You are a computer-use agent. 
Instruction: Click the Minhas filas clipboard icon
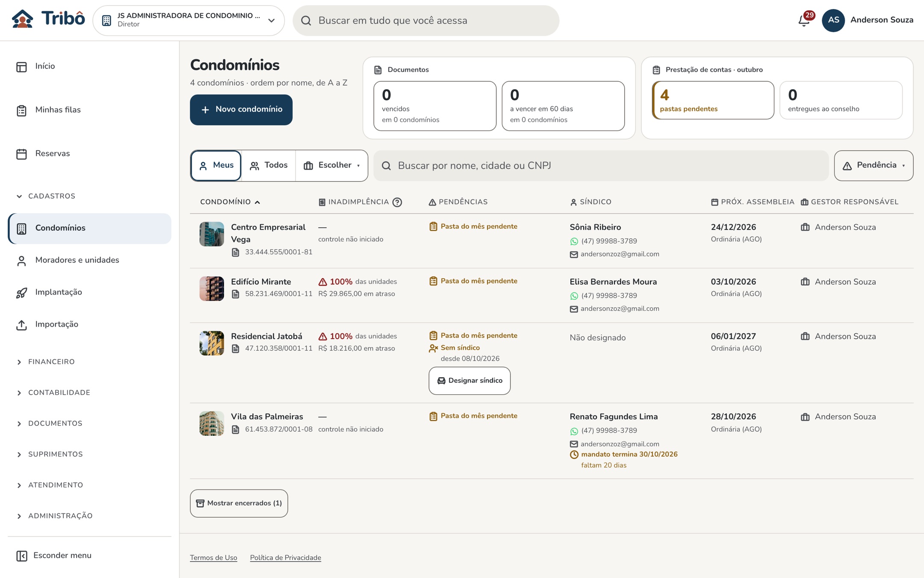click(21, 110)
